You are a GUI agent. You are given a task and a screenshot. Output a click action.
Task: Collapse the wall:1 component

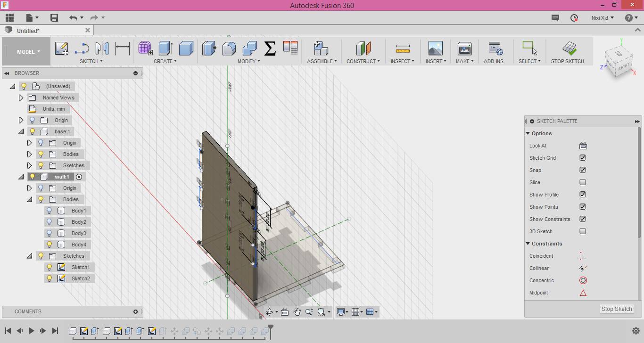click(x=21, y=177)
